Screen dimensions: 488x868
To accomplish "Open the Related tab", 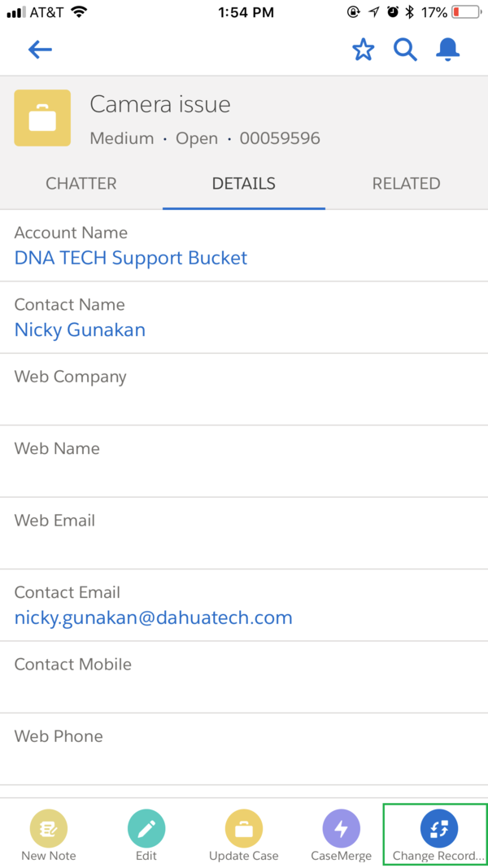I will click(x=406, y=184).
